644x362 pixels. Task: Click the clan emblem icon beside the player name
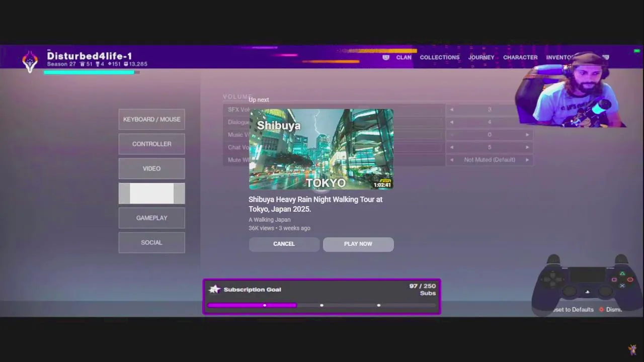coord(30,61)
